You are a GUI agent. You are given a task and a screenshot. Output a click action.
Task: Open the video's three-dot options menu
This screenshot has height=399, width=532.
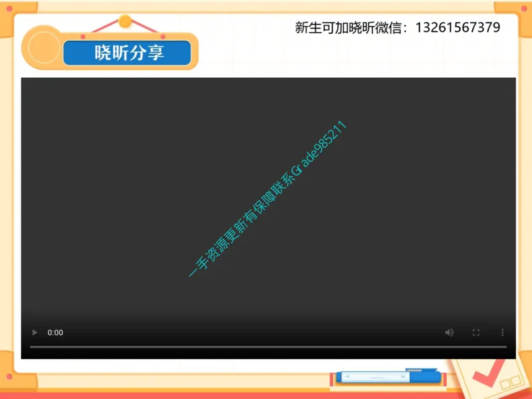click(x=503, y=332)
